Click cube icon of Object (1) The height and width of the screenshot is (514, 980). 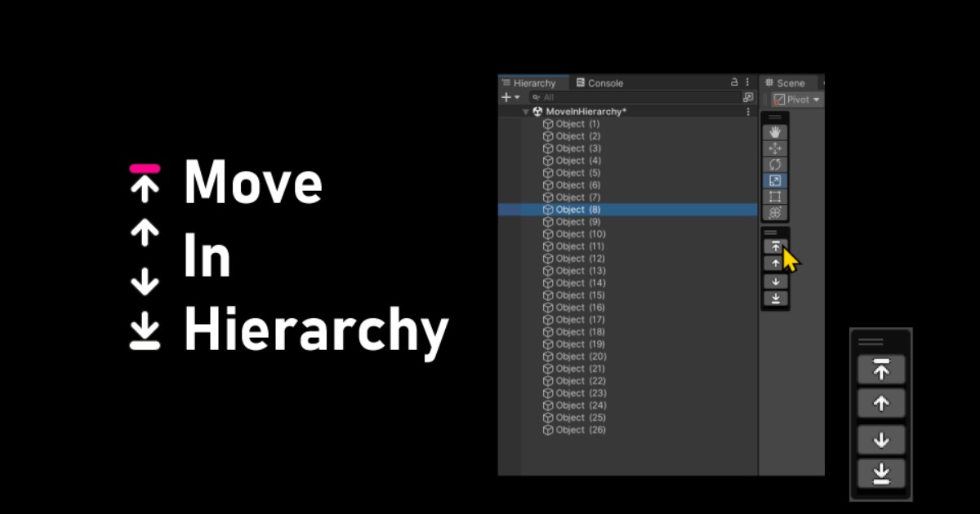548,124
